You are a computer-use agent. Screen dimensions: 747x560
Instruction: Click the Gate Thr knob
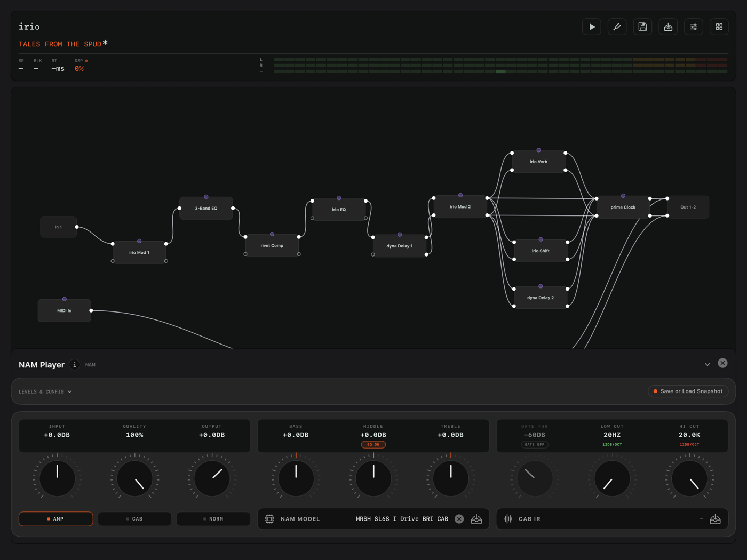pos(535,478)
